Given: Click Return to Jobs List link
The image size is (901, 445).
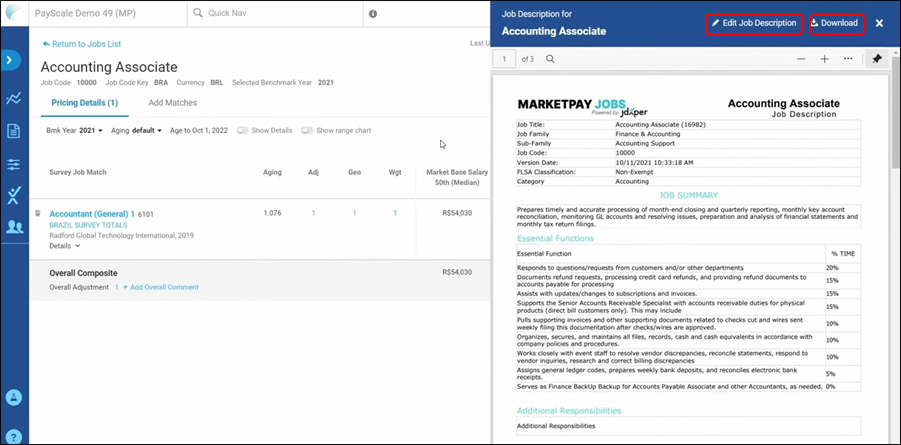Looking at the screenshot, I should tap(81, 44).
